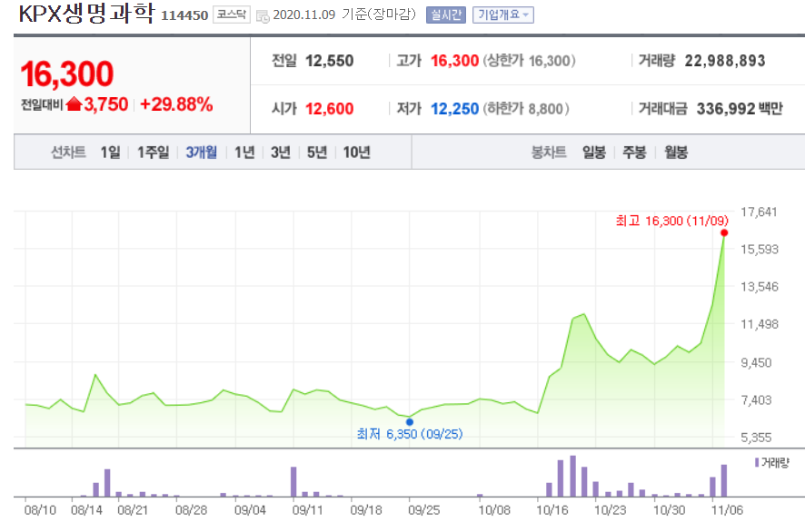The height and width of the screenshot is (532, 805).
Task: Switch chart to 1년 range
Action: click(244, 153)
